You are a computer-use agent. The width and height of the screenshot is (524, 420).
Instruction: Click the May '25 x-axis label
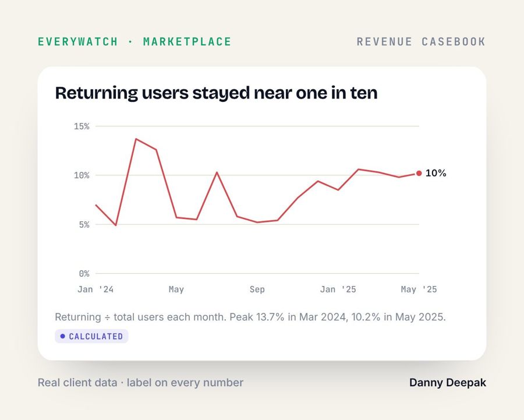pos(419,290)
